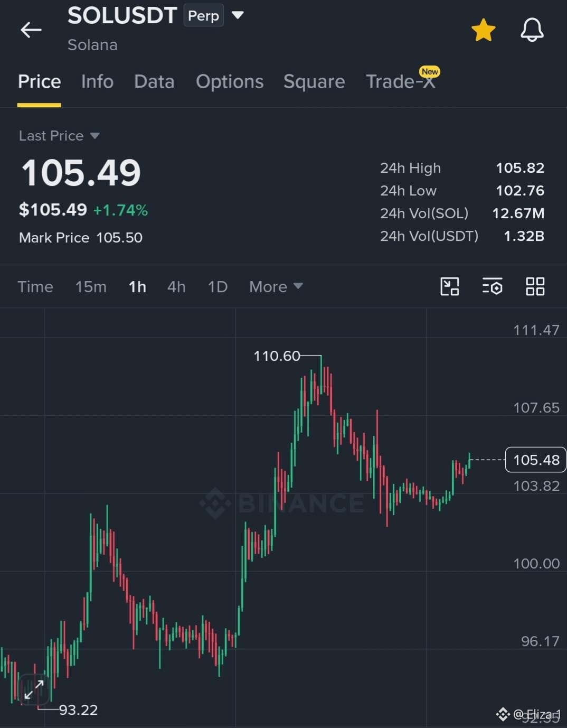The width and height of the screenshot is (567, 728).
Task: Switch to the Price tab
Action: coord(39,82)
